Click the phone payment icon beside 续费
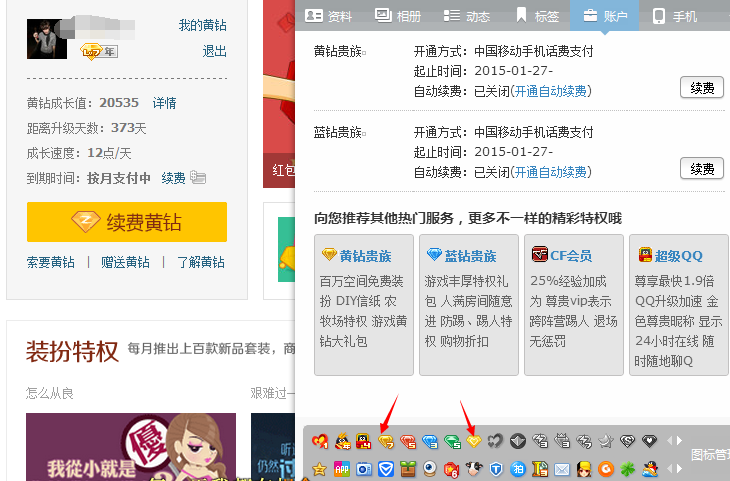The image size is (730, 481). (198, 177)
